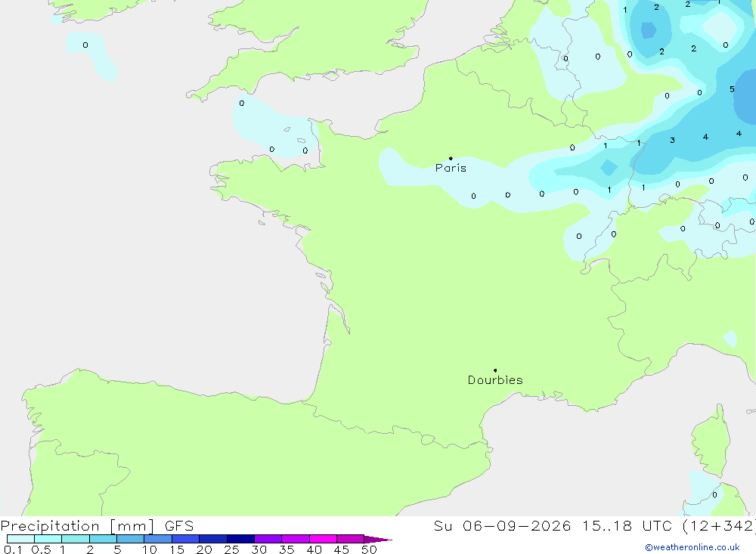Select the black dot marker above Paris label
This screenshot has height=554, width=756.
point(451,158)
